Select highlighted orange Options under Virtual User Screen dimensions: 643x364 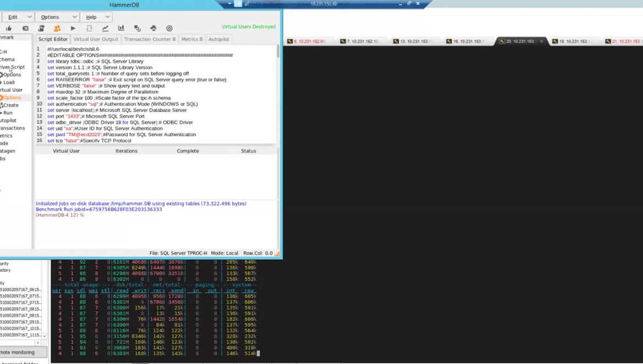click(x=12, y=97)
